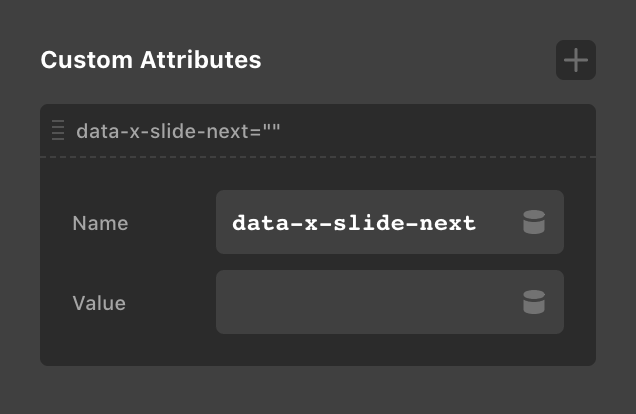Click the Custom Attributes section heading
This screenshot has width=636, height=414.
[151, 60]
